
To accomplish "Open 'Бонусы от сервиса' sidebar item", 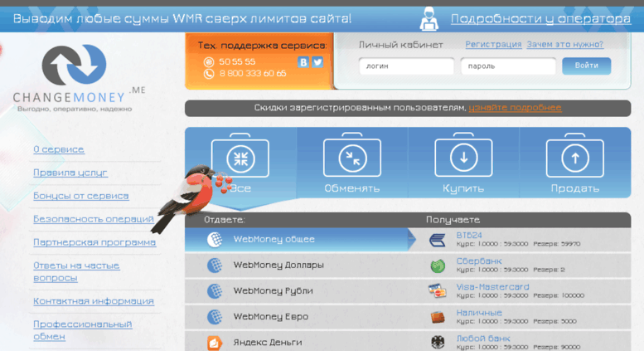I will (81, 196).
